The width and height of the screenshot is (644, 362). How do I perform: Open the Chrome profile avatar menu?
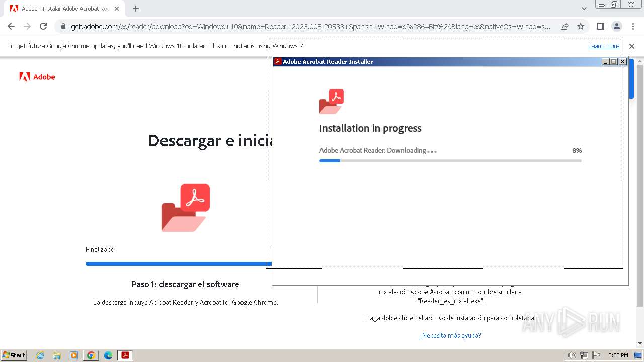616,26
